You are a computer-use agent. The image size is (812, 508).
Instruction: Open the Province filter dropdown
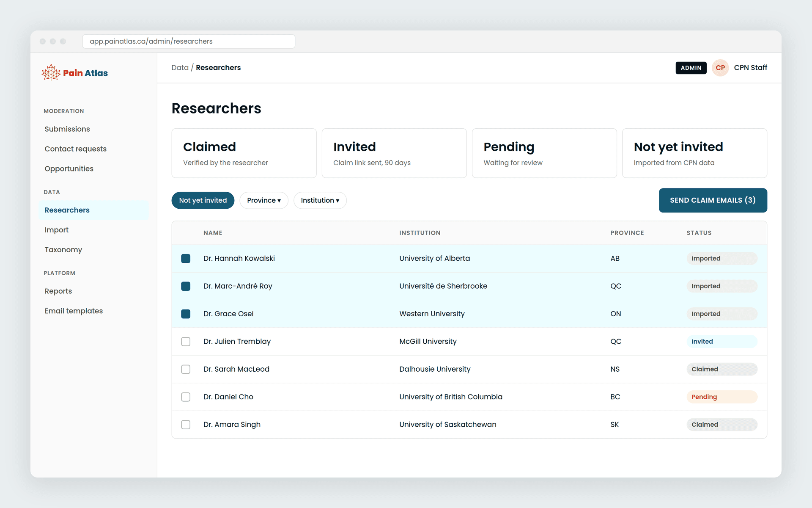[264, 200]
